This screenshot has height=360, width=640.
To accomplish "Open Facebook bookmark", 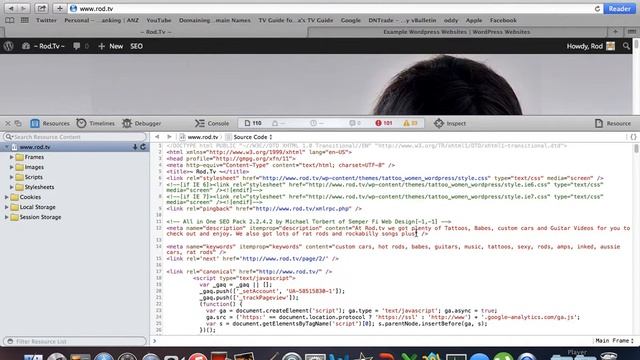I will click(503, 20).
